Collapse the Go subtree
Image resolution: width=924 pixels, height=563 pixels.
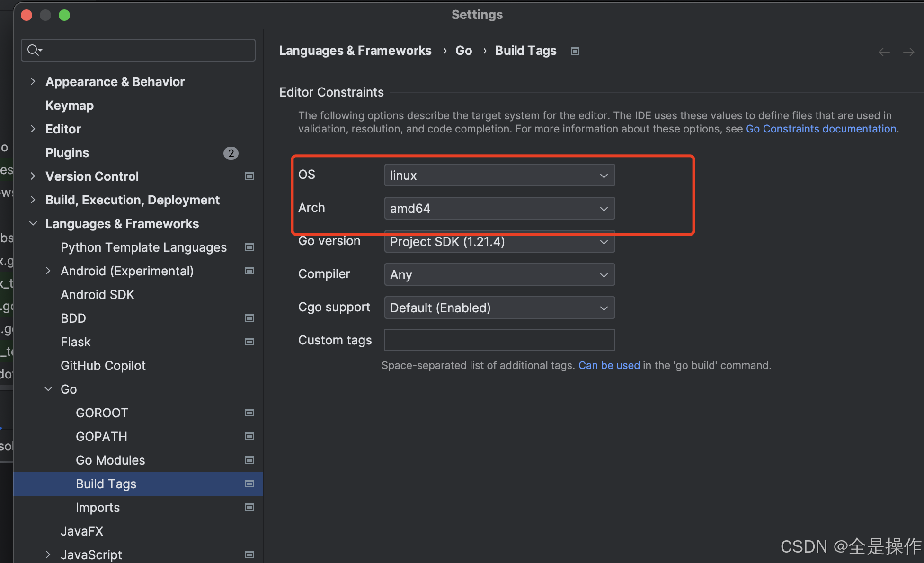tap(48, 389)
